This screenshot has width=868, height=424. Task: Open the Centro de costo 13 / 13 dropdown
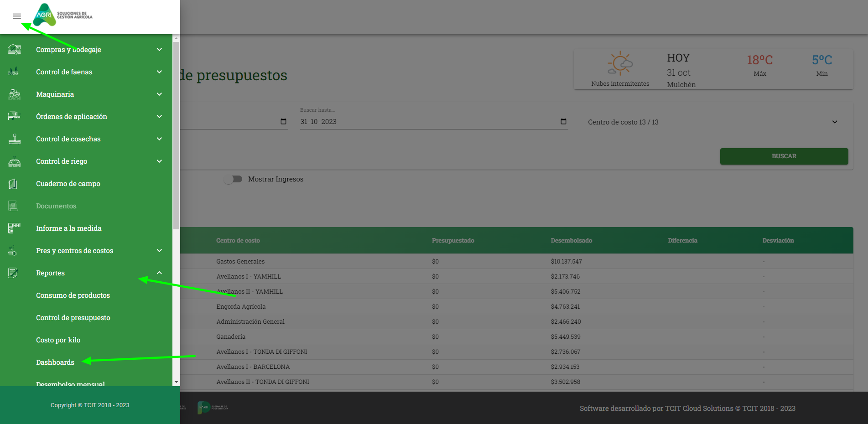coord(713,122)
